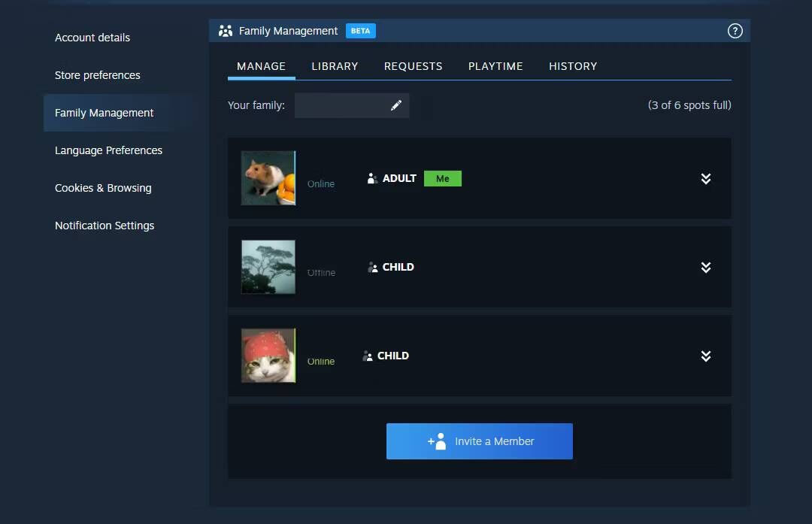Open Notification Settings in the sidebar
The height and width of the screenshot is (524, 812).
tap(105, 225)
